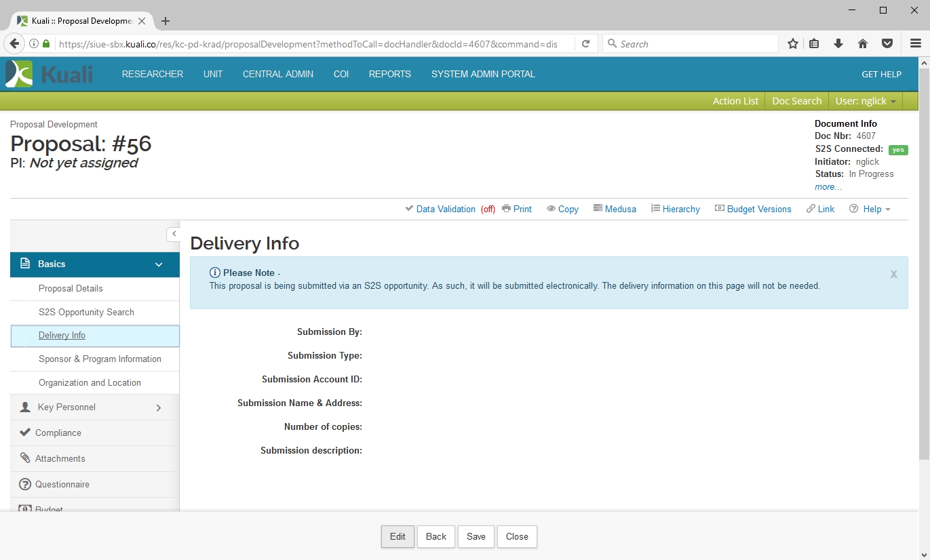Open the User: nglick dropdown
The width and height of the screenshot is (930, 560).
coord(865,101)
